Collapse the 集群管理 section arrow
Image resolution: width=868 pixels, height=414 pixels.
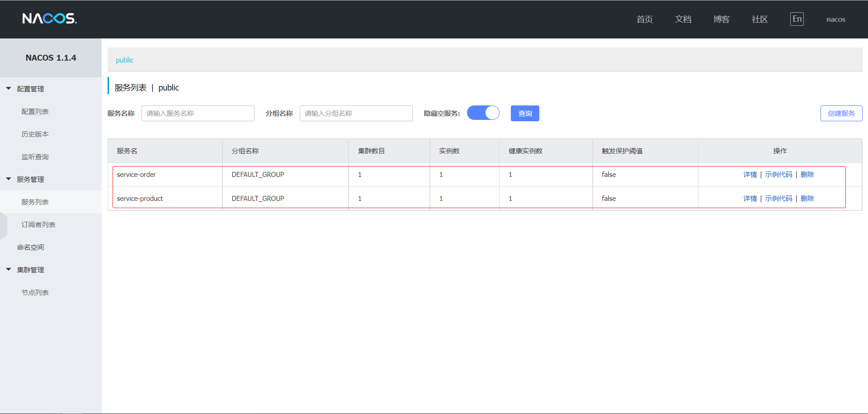[x=9, y=270]
